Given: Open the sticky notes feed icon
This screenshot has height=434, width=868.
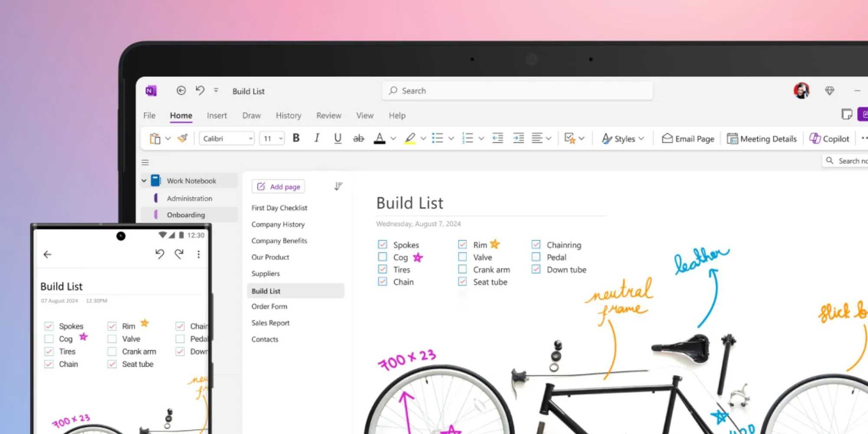Looking at the screenshot, I should point(846,114).
